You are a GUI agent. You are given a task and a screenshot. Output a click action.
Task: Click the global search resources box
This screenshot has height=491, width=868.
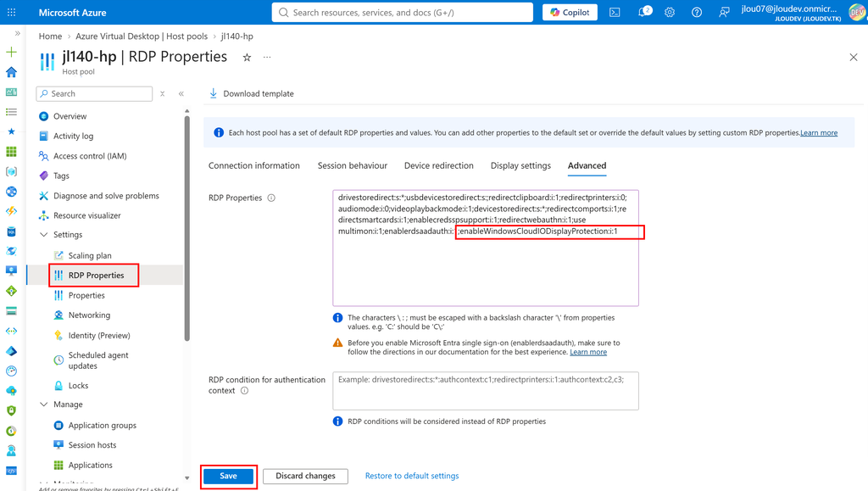click(x=403, y=12)
